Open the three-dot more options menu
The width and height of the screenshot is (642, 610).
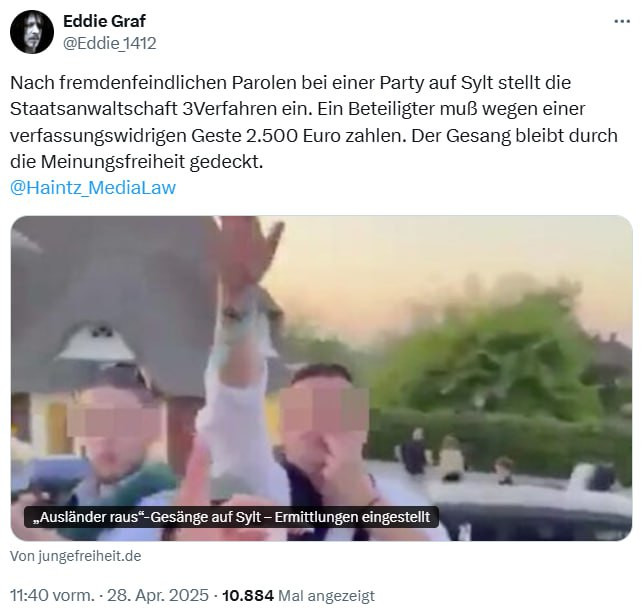622,21
